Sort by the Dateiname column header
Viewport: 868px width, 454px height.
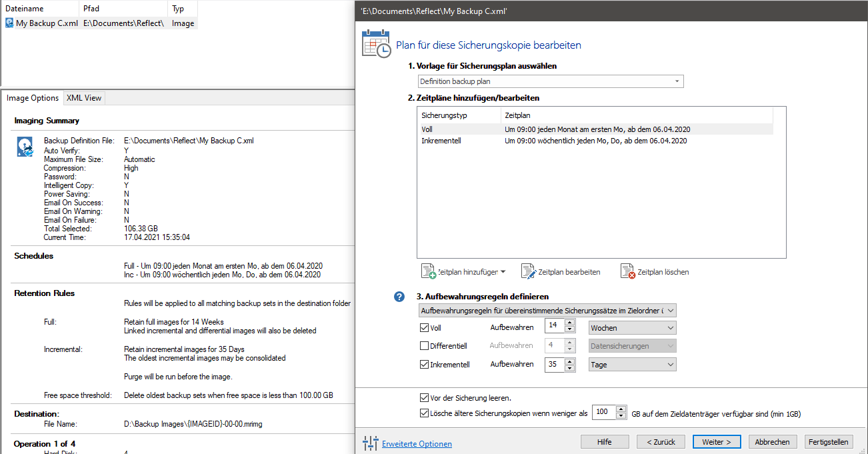click(x=40, y=8)
